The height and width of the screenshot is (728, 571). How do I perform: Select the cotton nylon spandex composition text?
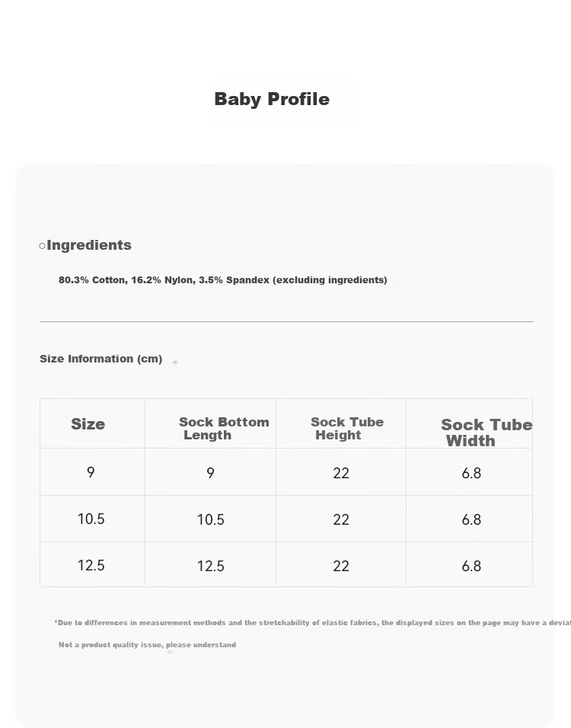point(223,280)
